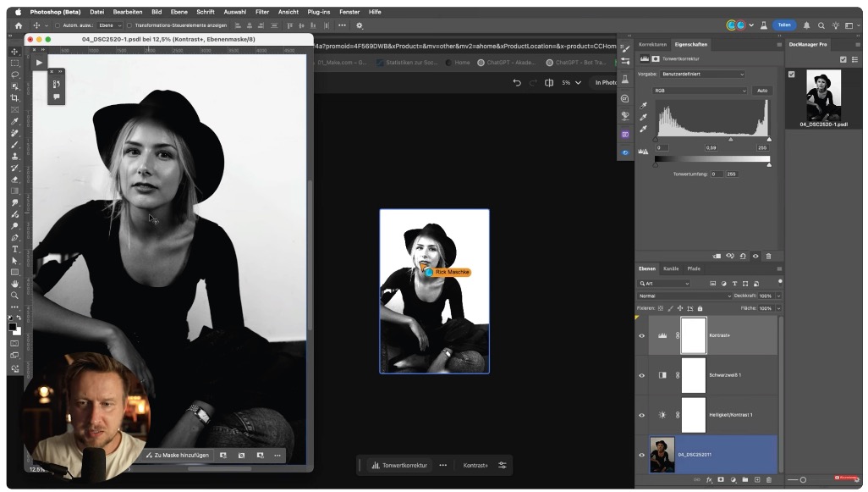This screenshot has height=492, width=868.
Task: Enable Autom. ausw. checkbox
Action: (58, 25)
